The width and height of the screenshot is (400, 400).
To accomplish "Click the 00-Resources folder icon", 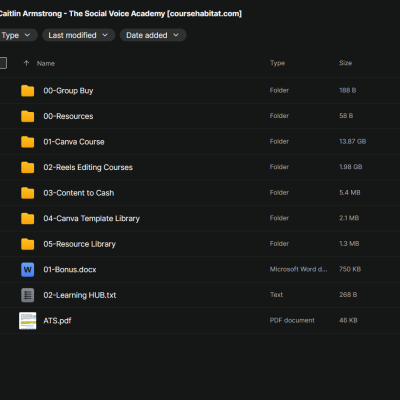I will (x=27, y=116).
